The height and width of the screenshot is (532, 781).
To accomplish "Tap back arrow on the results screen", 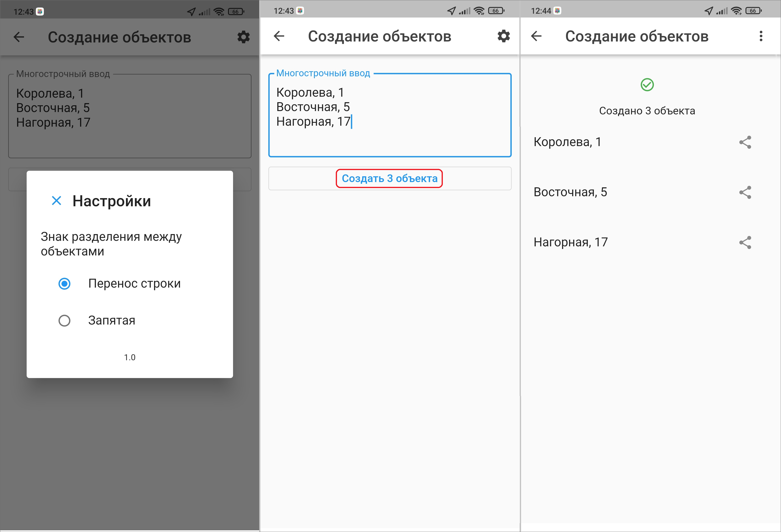I will [x=536, y=36].
